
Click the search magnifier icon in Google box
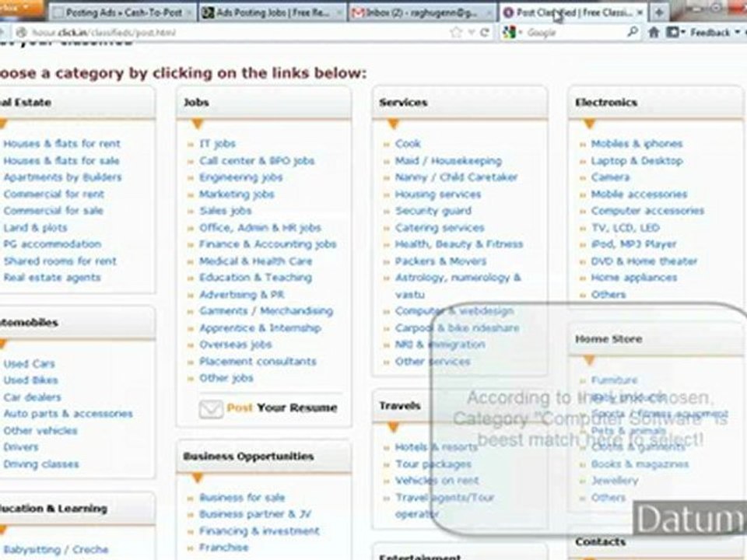(633, 32)
